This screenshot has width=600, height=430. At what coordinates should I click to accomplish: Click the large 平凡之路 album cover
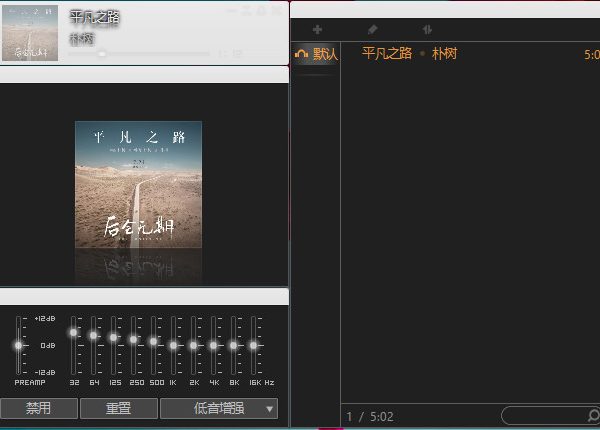138,185
